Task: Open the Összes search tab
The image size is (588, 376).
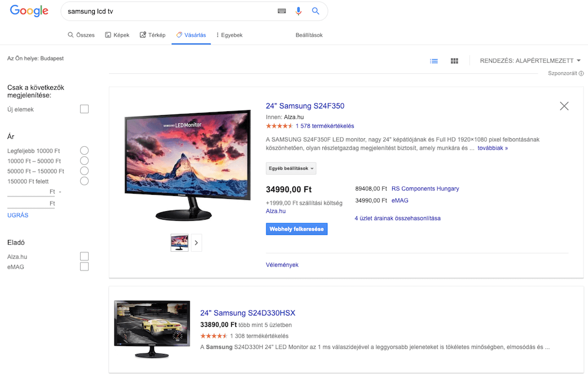Action: tap(81, 35)
